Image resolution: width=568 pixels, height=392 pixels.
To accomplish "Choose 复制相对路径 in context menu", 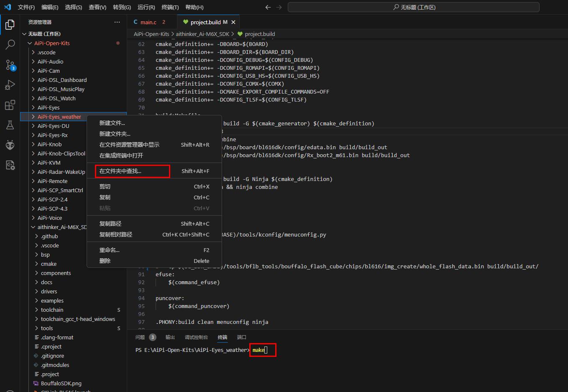I will click(154, 234).
